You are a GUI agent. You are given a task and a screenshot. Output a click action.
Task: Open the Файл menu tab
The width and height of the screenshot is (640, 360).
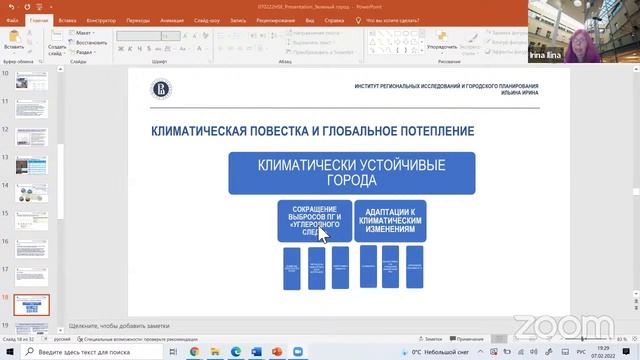12,20
